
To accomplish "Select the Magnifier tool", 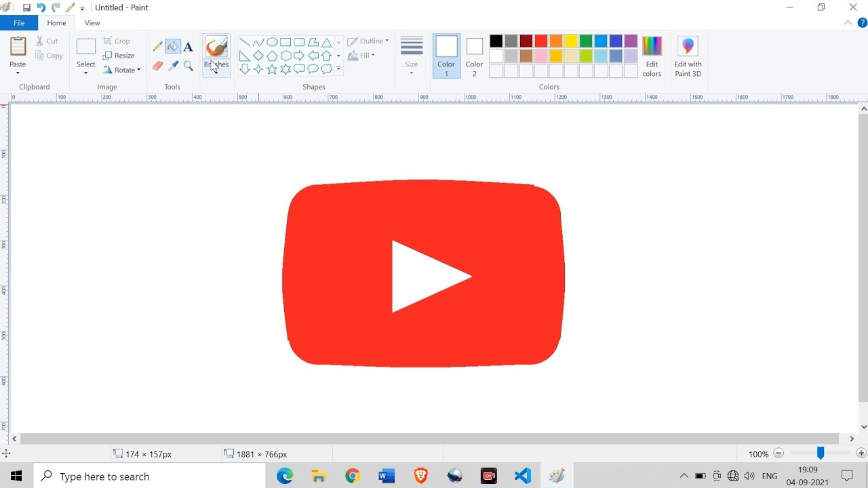I will tap(189, 66).
